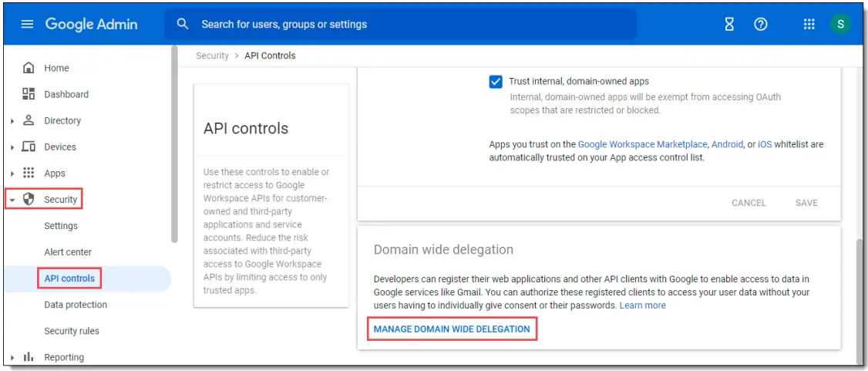The image size is (868, 371).
Task: Uncheck Trust internal, domain-owned apps
Action: 496,82
